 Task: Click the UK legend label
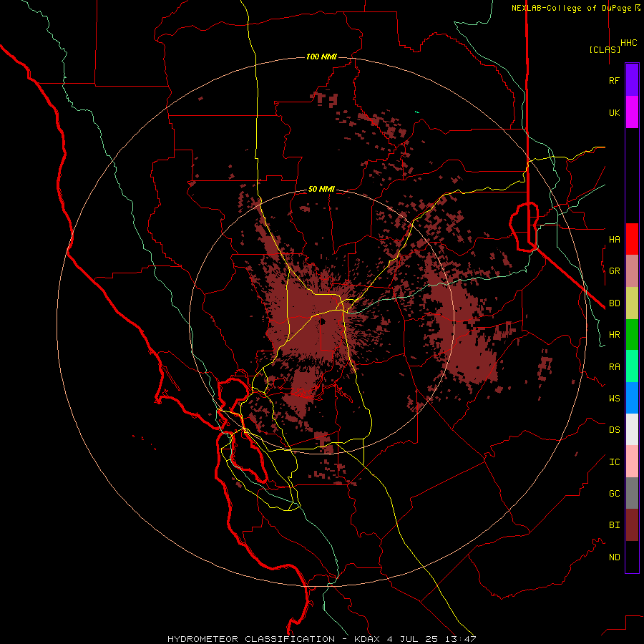[x=614, y=113]
